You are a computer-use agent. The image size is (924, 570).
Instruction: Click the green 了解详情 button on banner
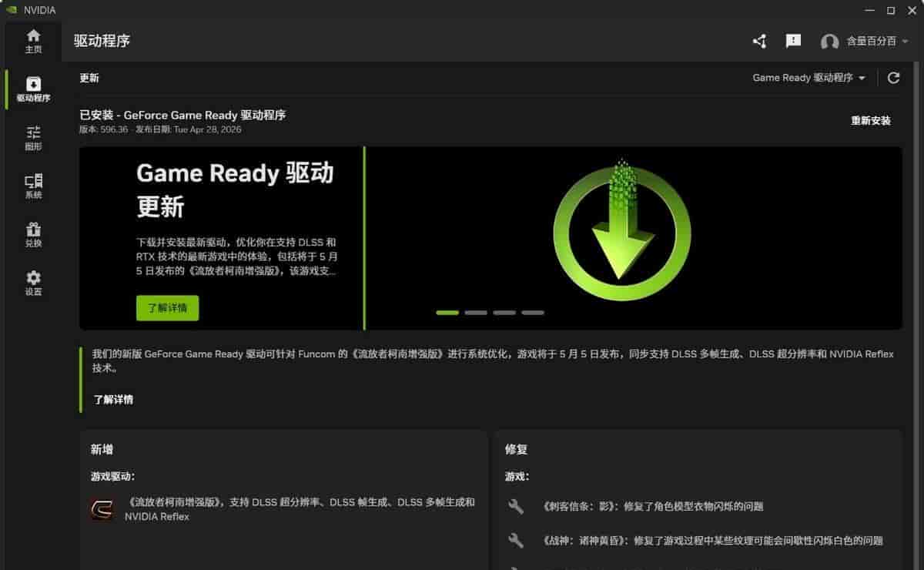[167, 308]
